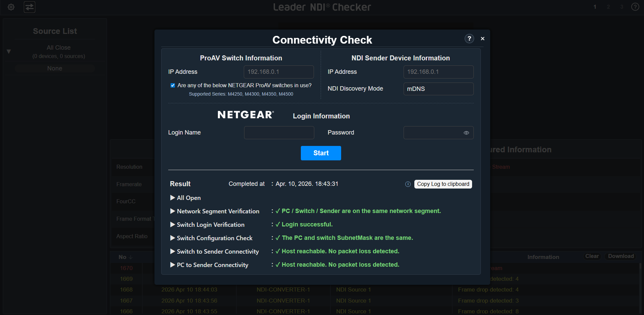Show password using the eye icon
This screenshot has height=315, width=644.
point(466,133)
